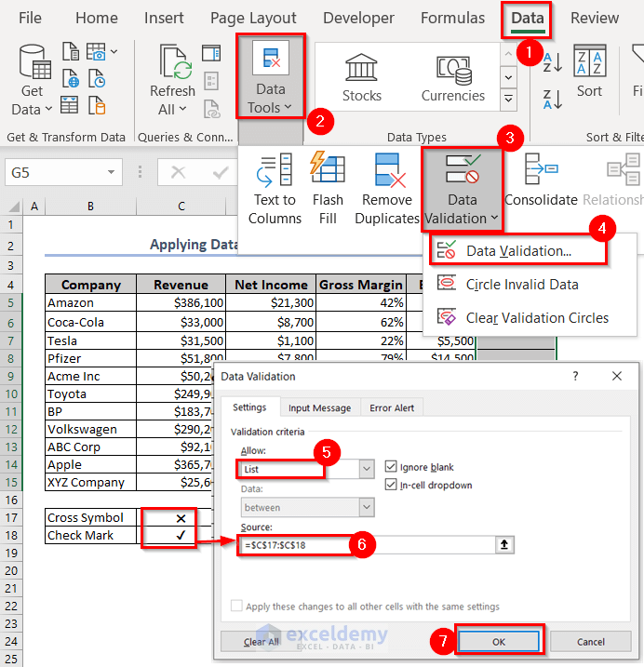Sort ascending A to Z
644x667 pixels.
553,62
